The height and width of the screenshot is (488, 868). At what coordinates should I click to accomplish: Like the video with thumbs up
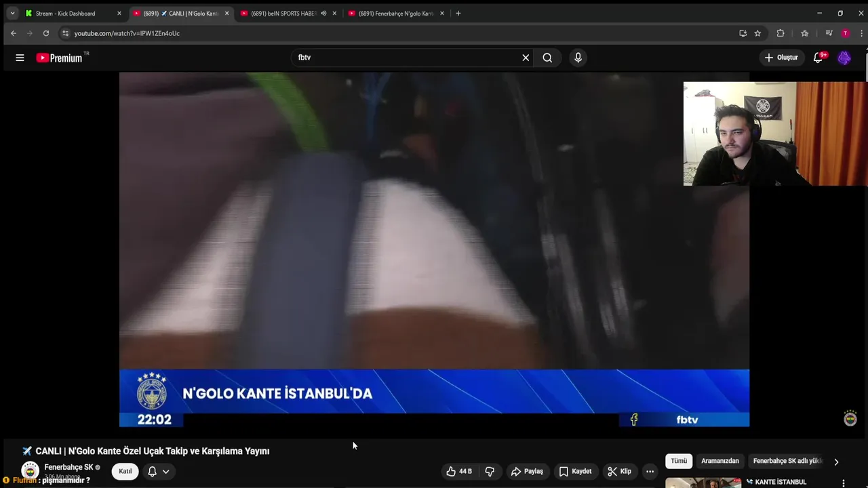point(459,471)
